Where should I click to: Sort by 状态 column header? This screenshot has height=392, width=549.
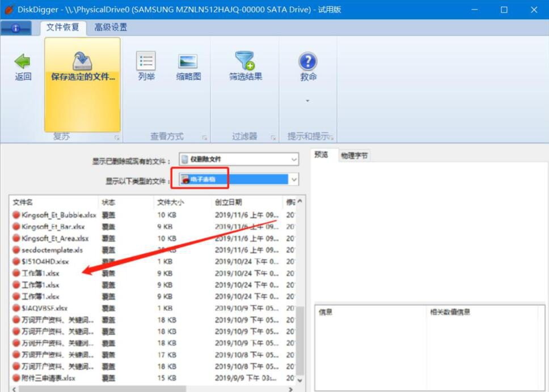[126, 202]
